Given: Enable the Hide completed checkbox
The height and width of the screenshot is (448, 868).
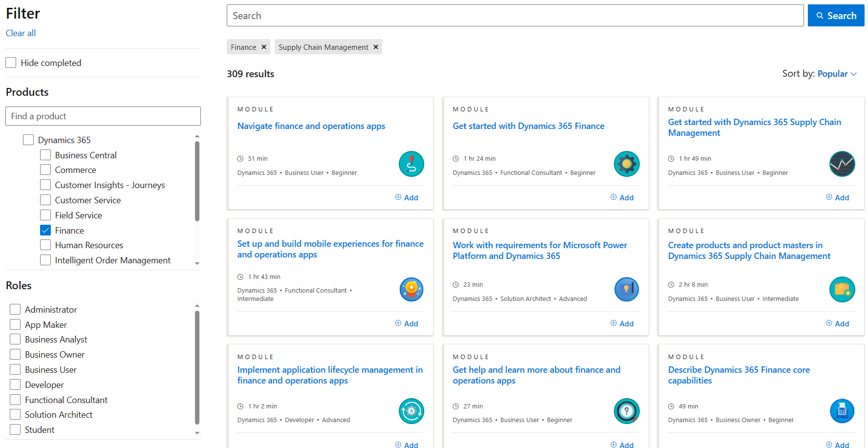Looking at the screenshot, I should pyautogui.click(x=10, y=63).
